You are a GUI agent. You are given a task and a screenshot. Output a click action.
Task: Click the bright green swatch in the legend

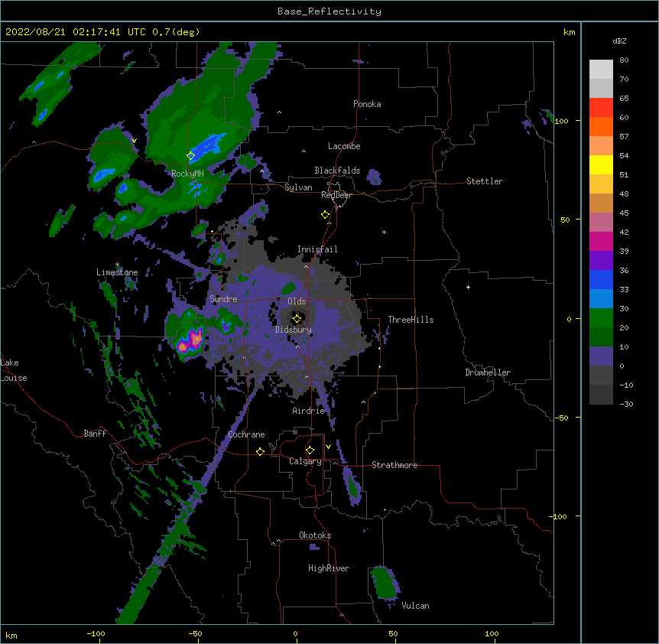click(601, 318)
